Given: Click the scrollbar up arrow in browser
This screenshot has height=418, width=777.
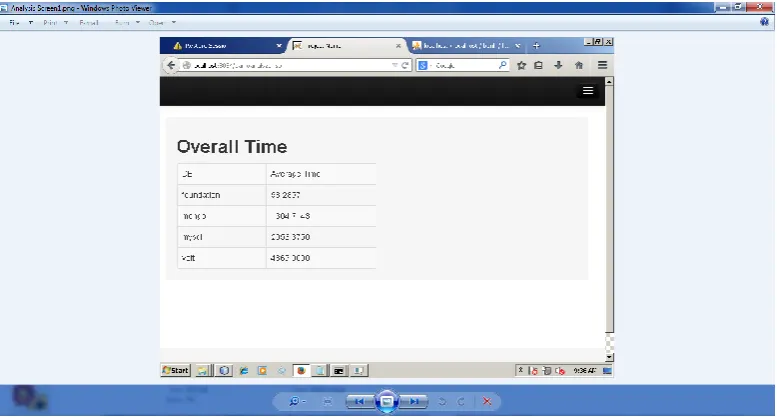Looking at the screenshot, I should [x=610, y=81].
